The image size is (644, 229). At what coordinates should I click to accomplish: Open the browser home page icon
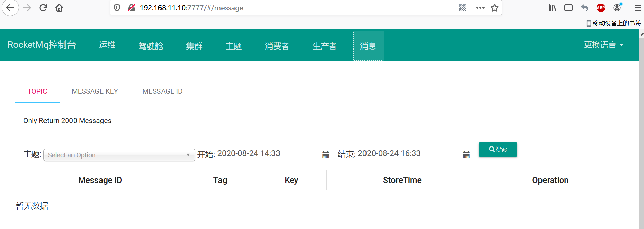(x=59, y=8)
